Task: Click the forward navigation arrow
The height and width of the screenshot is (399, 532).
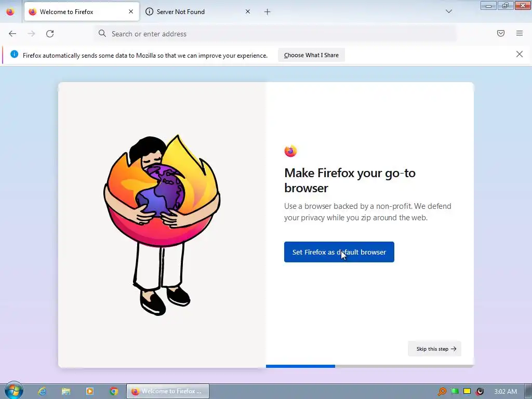Action: [31, 34]
